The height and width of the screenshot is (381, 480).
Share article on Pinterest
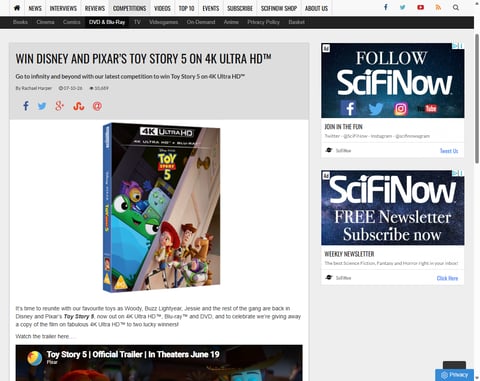tap(97, 106)
